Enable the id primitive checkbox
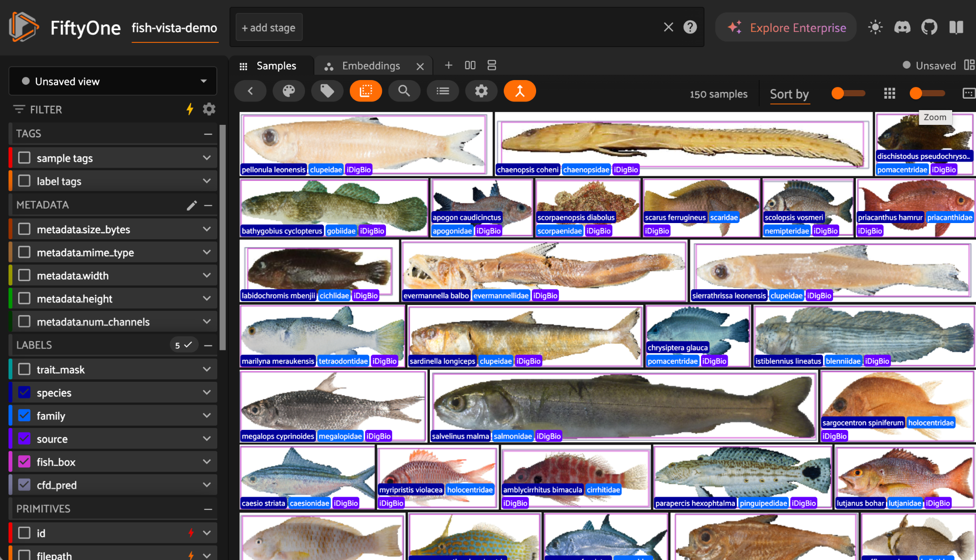This screenshot has width=976, height=560. (24, 533)
